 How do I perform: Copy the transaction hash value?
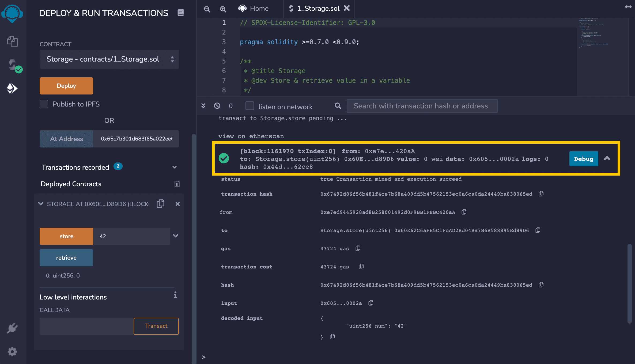(541, 194)
